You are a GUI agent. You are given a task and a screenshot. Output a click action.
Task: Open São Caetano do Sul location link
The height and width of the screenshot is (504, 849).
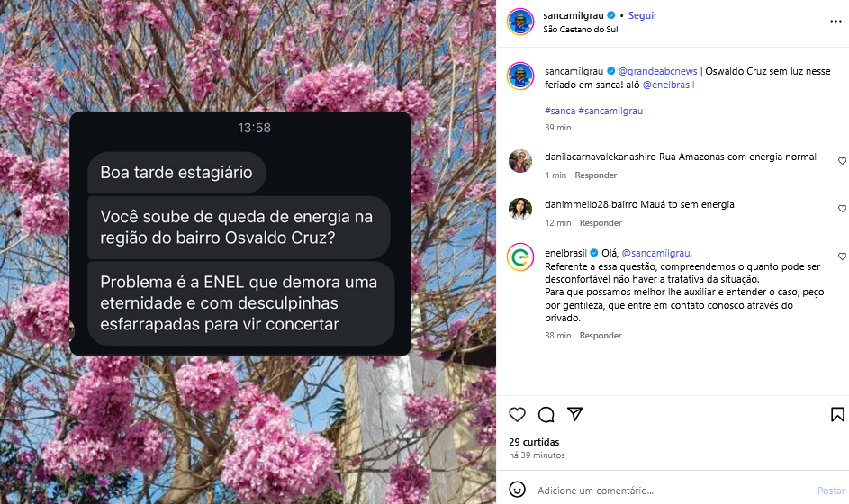point(581,29)
